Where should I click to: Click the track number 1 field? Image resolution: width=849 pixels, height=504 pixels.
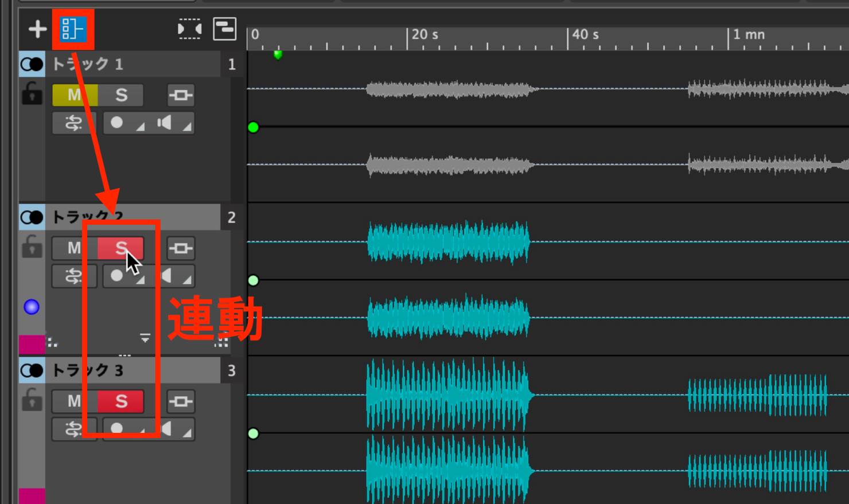231,64
